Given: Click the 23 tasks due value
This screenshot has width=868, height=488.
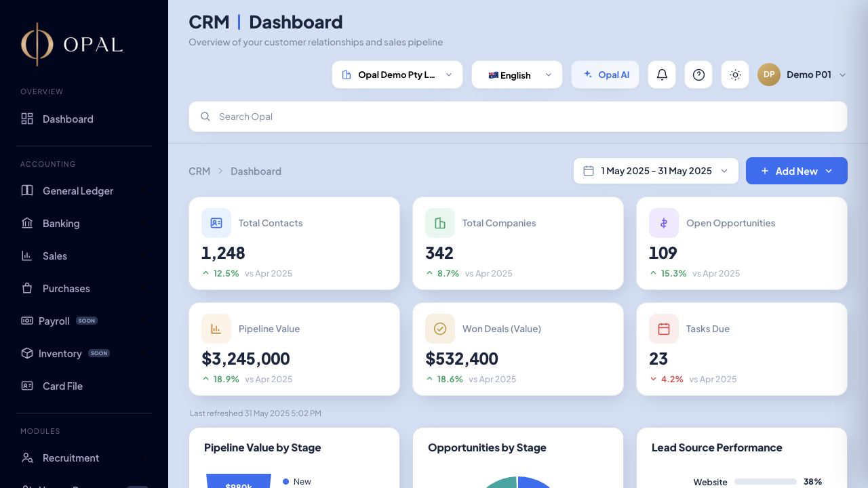Looking at the screenshot, I should click(658, 359).
